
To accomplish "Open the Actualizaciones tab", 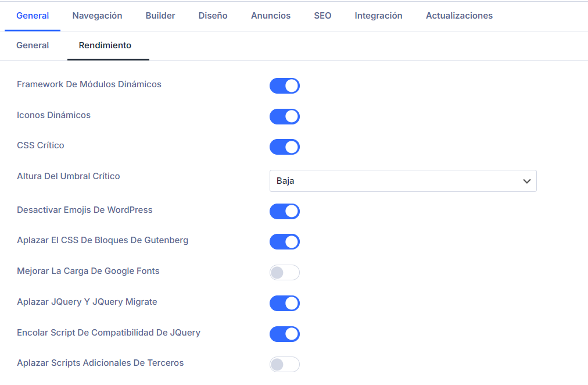I will pos(459,16).
